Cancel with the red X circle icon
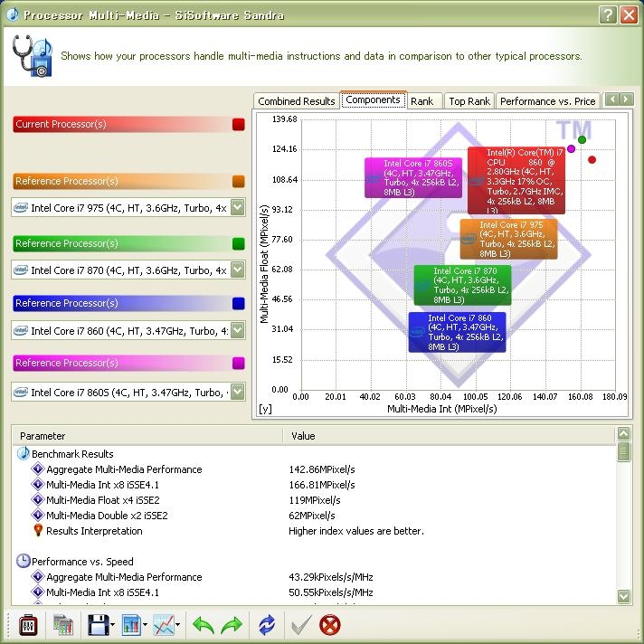The width and height of the screenshot is (644, 644). (330, 625)
